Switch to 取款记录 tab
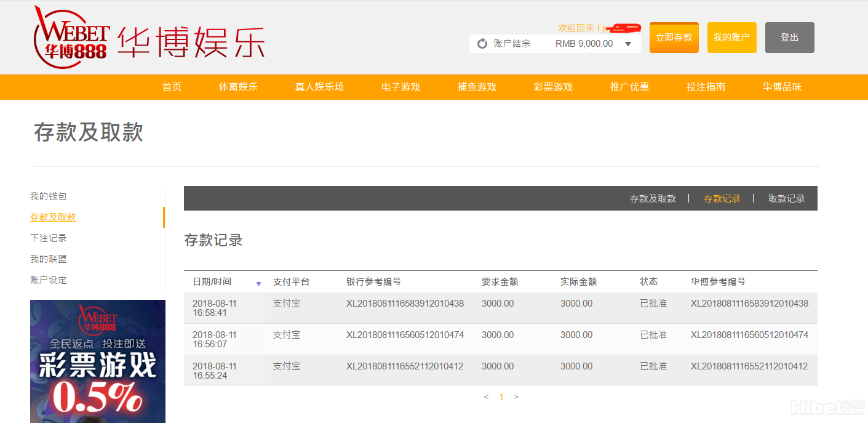The width and height of the screenshot is (868, 423). pos(786,198)
